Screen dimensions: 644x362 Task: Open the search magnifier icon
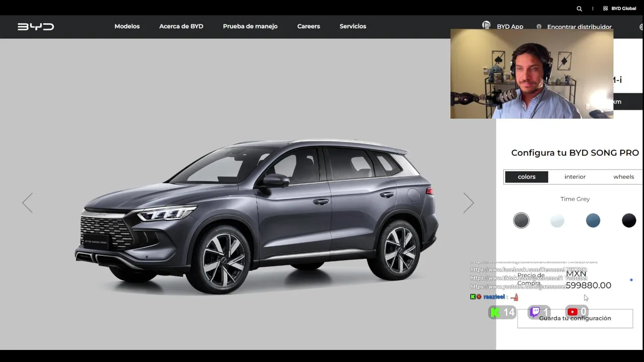579,9
